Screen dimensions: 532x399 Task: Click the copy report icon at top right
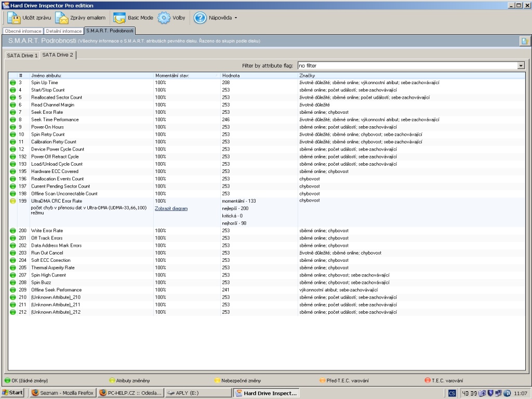tap(524, 41)
